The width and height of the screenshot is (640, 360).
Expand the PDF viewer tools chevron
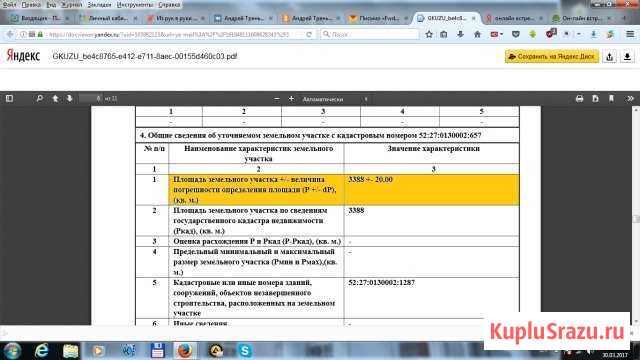click(x=630, y=99)
